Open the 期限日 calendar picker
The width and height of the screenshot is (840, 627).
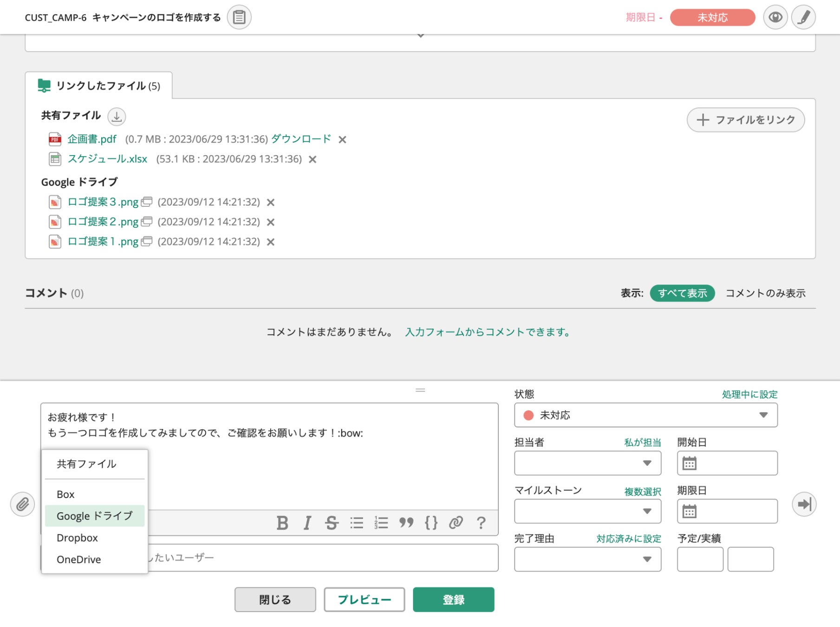(690, 511)
